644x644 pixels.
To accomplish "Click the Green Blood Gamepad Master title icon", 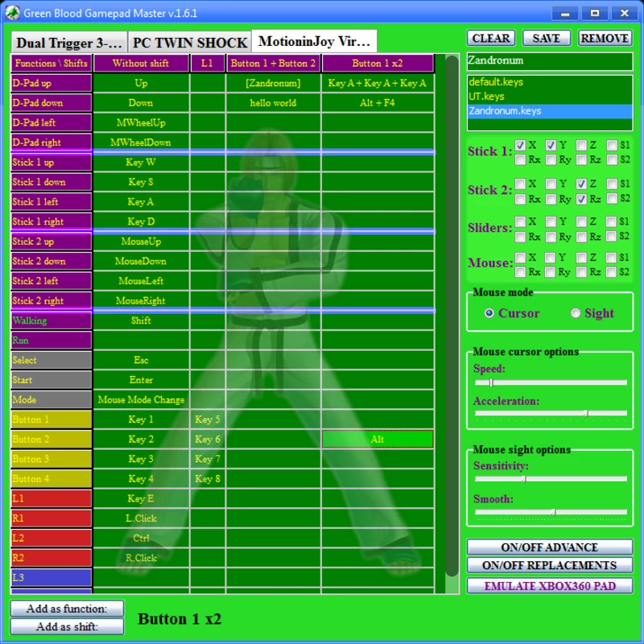I will pyautogui.click(x=12, y=13).
